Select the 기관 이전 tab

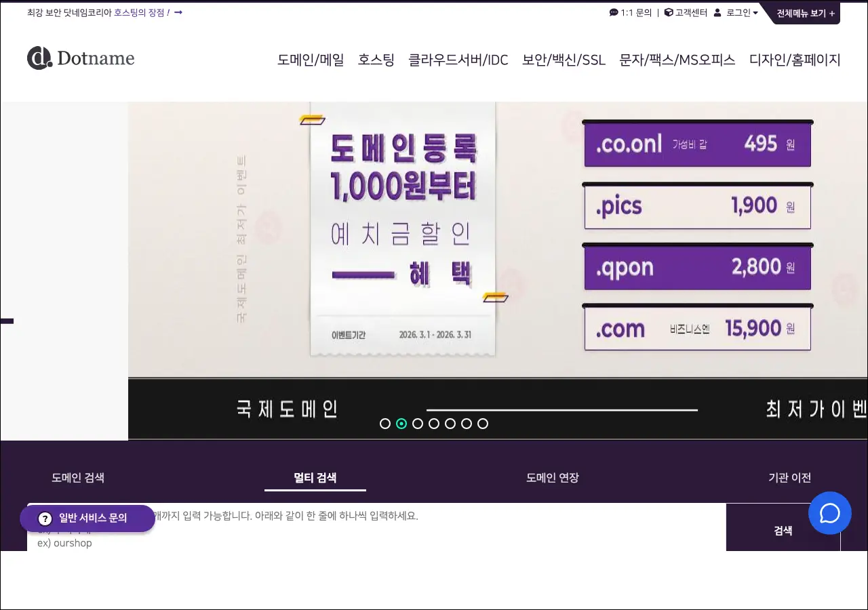[789, 478]
